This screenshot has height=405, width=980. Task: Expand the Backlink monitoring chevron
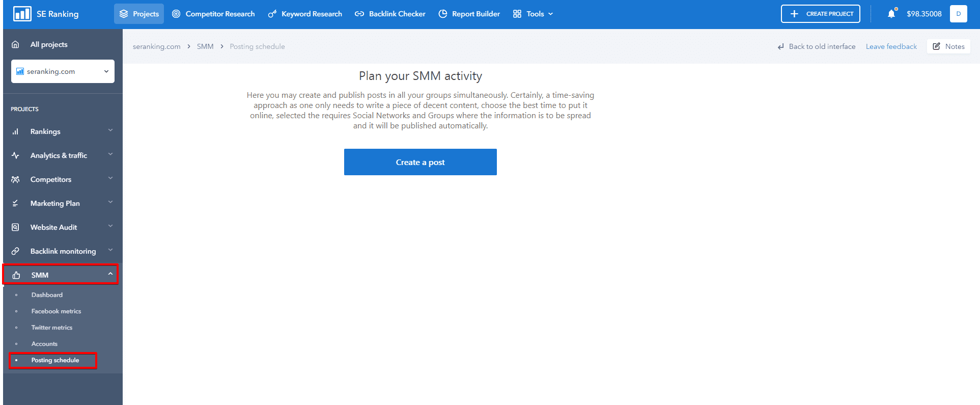coord(110,251)
